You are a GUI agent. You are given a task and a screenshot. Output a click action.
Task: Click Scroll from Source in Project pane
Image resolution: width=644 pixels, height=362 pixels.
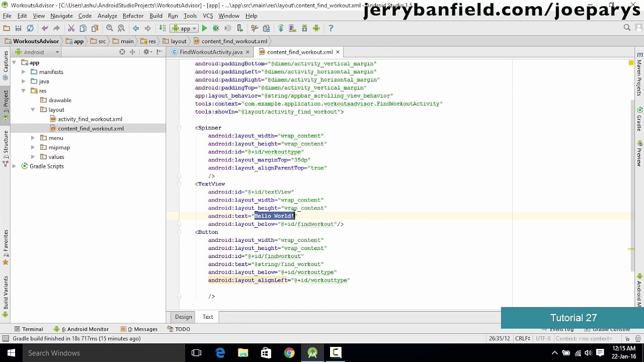[122, 52]
